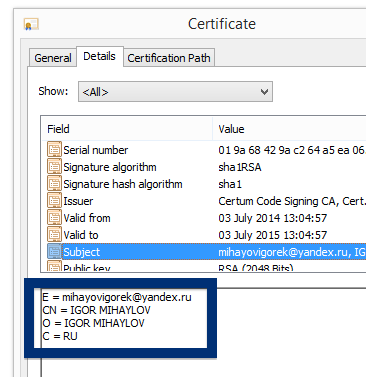The height and width of the screenshot is (377, 366).
Task: Click the Certum Code Signing CA value
Action: [x=292, y=201]
